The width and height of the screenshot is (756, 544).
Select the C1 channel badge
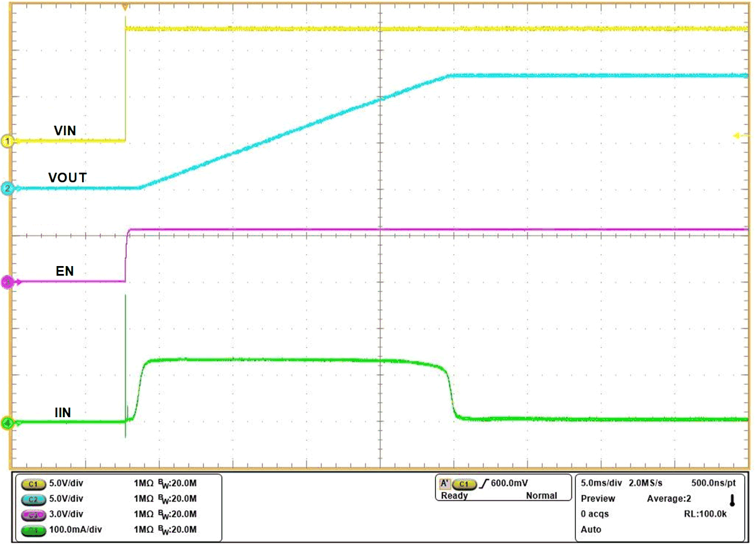click(x=33, y=484)
